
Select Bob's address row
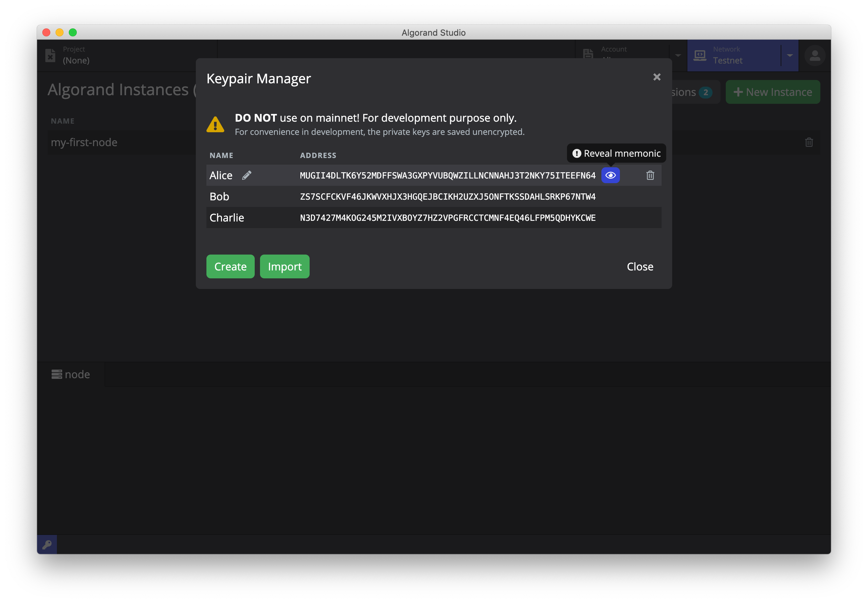(448, 196)
